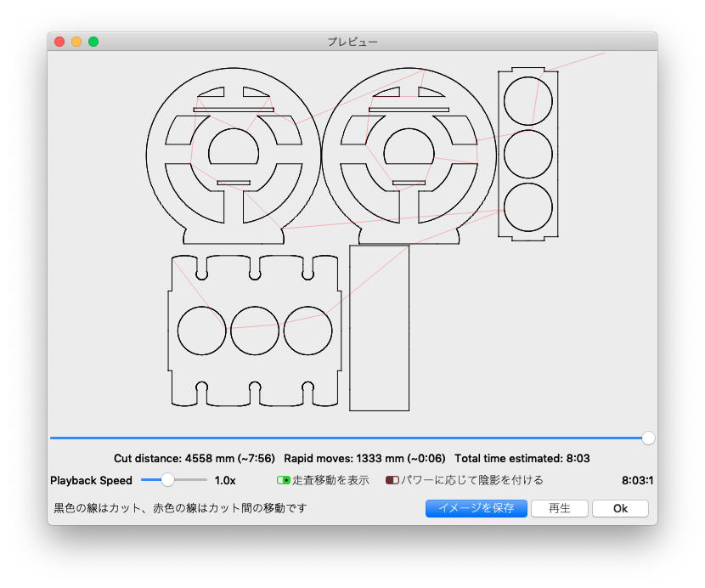Minimize window with the yellow button

coord(76,42)
